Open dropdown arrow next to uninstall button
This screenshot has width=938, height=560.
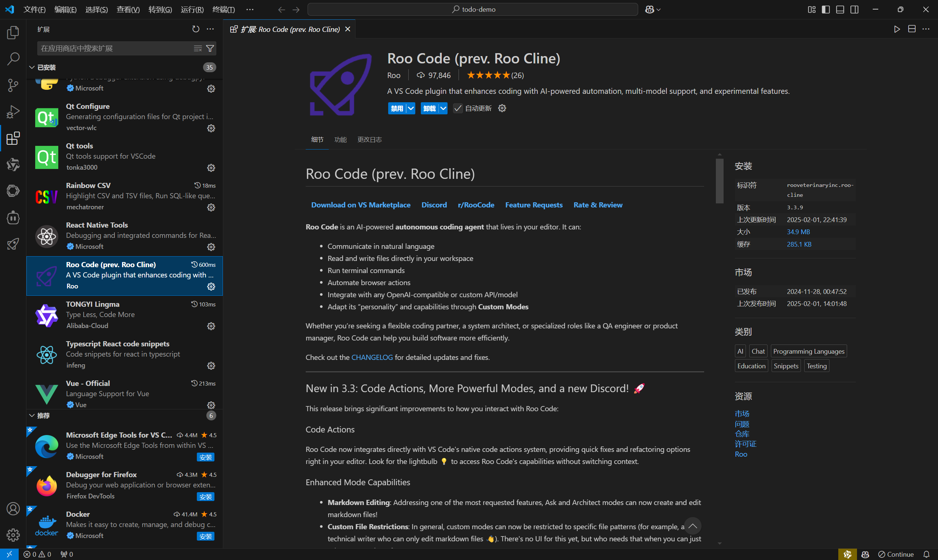click(444, 108)
